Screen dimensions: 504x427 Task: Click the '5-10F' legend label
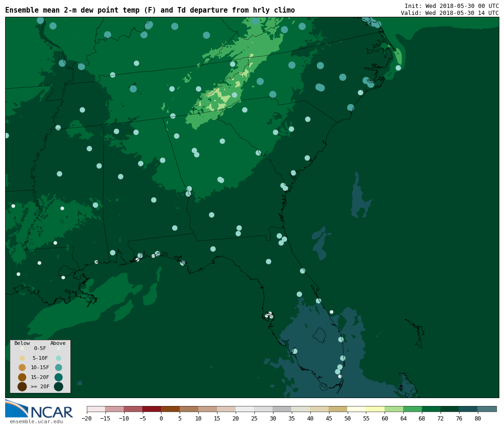[x=40, y=358]
